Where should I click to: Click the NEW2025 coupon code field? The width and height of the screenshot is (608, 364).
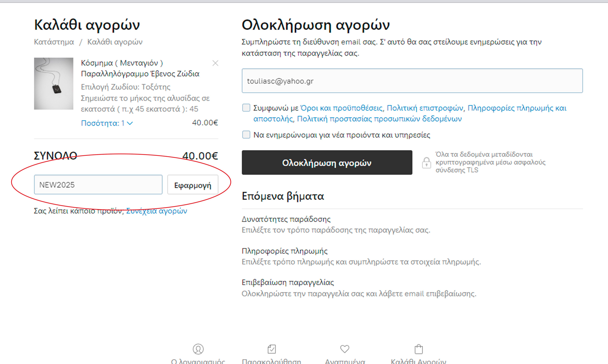tap(98, 185)
